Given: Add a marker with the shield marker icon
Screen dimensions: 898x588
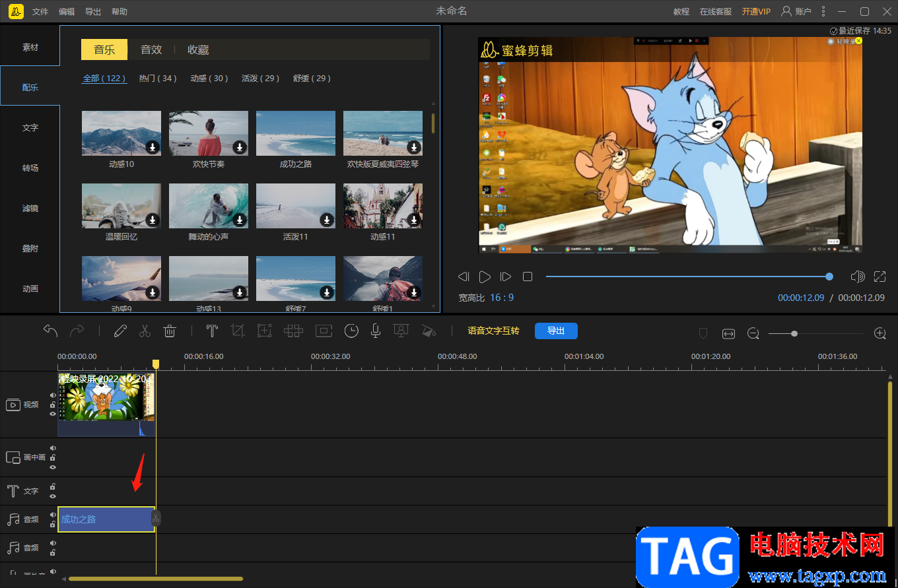Looking at the screenshot, I should pyautogui.click(x=703, y=334).
